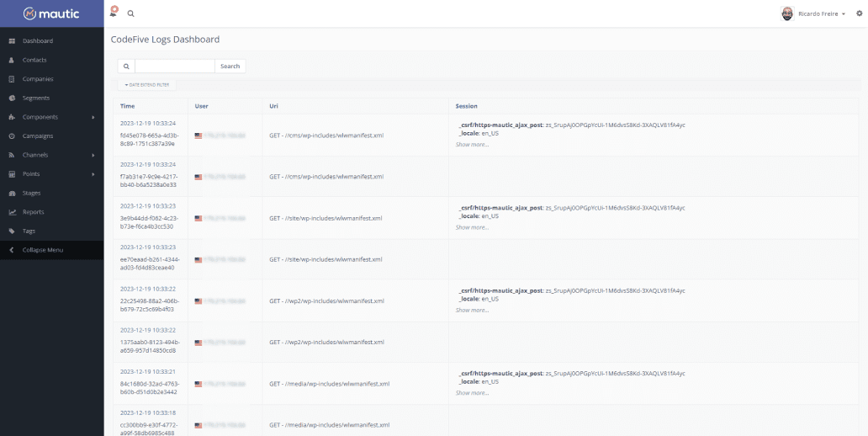Click Show more in 84c1680d row
This screenshot has height=436, width=868.
(472, 393)
